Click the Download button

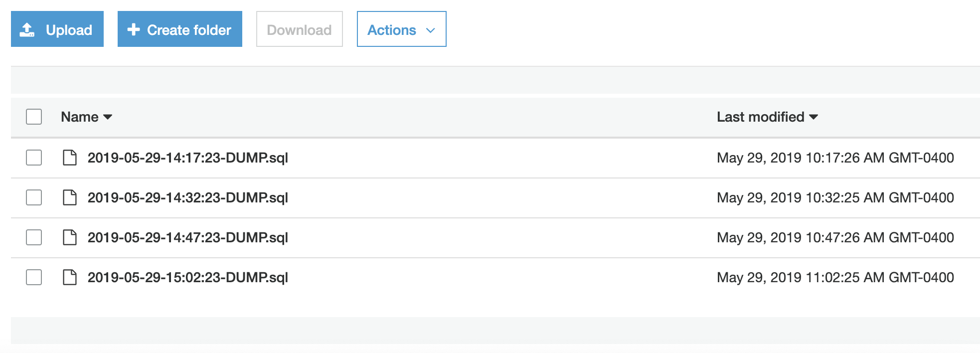(299, 29)
